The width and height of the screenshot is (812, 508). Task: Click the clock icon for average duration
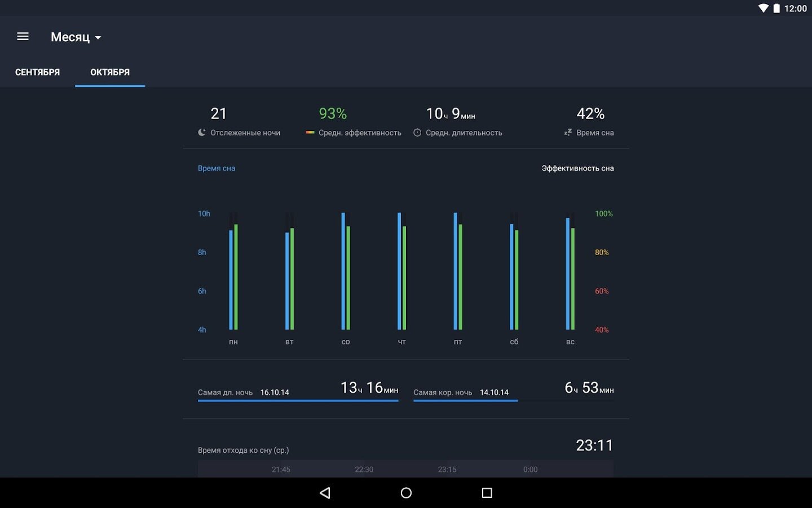tap(417, 133)
